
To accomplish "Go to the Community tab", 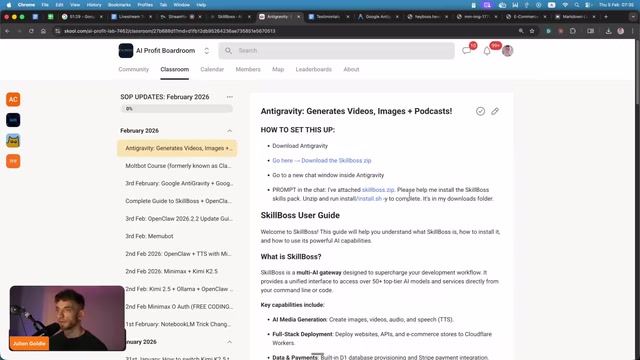I will pyautogui.click(x=133, y=69).
